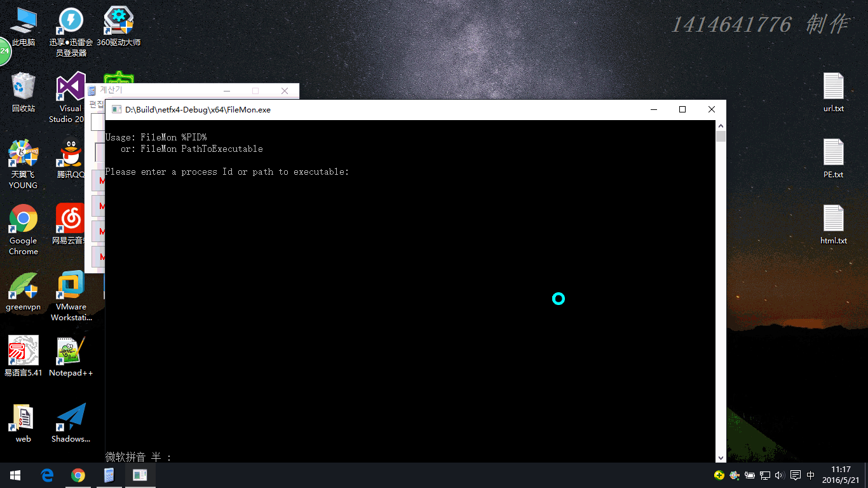Viewport: 868px width, 488px height.
Task: Maximize the FileMon console window
Action: click(x=682, y=110)
